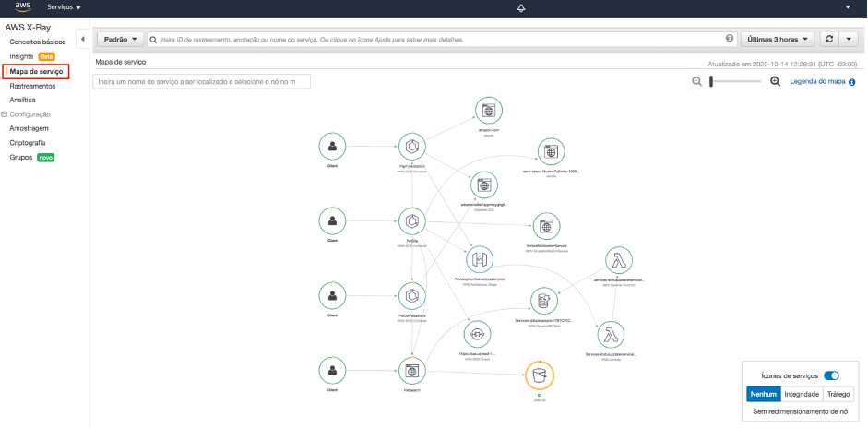Viewport: 868px width, 428px height.
Task: Select Integridade node sizing option
Action: click(803, 394)
